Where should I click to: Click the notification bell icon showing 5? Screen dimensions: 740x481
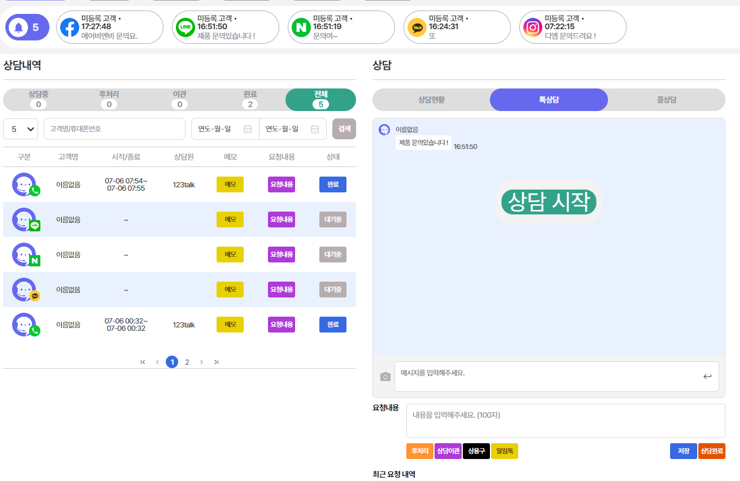click(x=26, y=28)
